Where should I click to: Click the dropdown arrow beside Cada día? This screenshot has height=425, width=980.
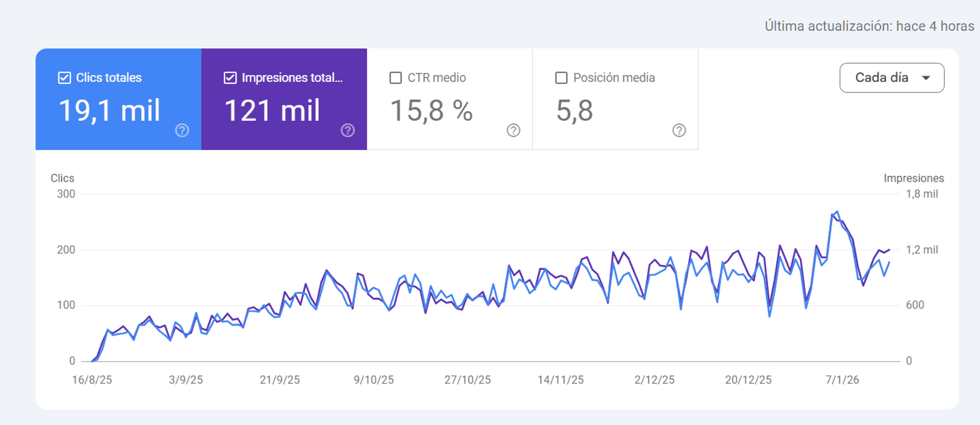pyautogui.click(x=926, y=78)
